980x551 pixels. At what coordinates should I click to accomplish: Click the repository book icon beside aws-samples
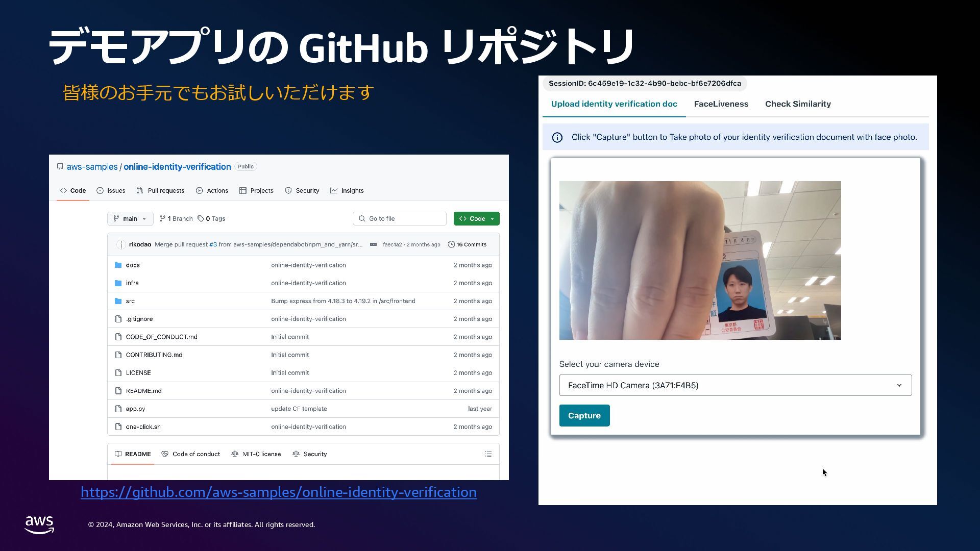pyautogui.click(x=60, y=167)
